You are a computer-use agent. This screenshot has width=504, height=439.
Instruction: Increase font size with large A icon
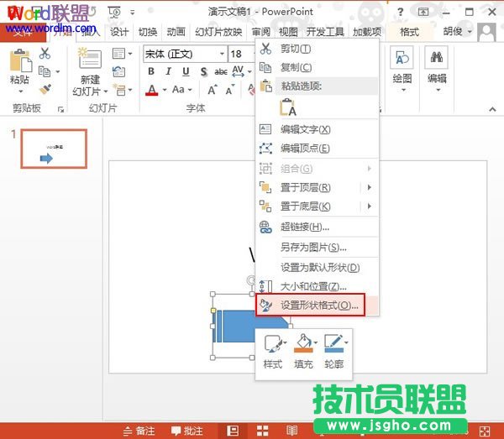(x=213, y=90)
